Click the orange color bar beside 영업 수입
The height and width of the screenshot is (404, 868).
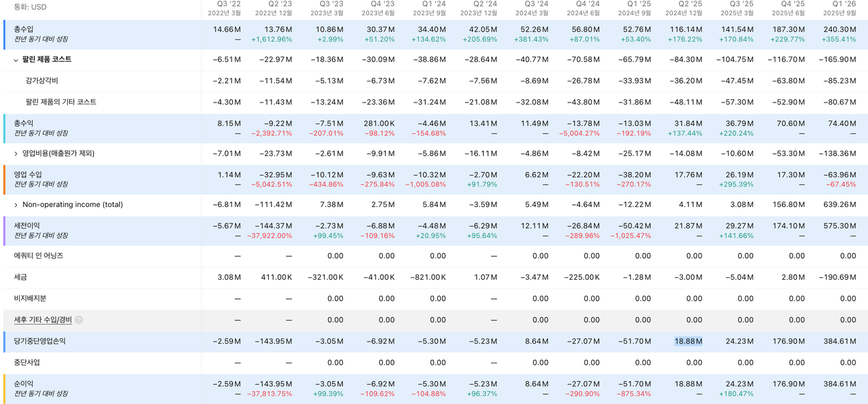pyautogui.click(x=5, y=179)
